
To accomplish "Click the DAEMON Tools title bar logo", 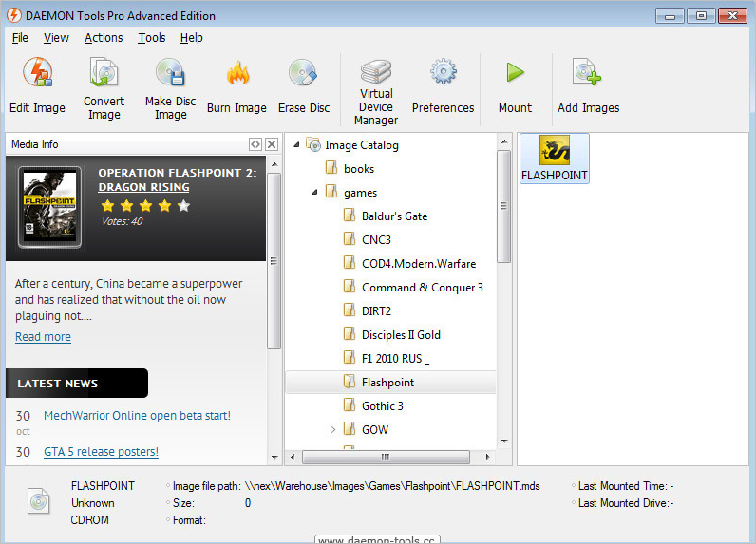I will point(13,15).
